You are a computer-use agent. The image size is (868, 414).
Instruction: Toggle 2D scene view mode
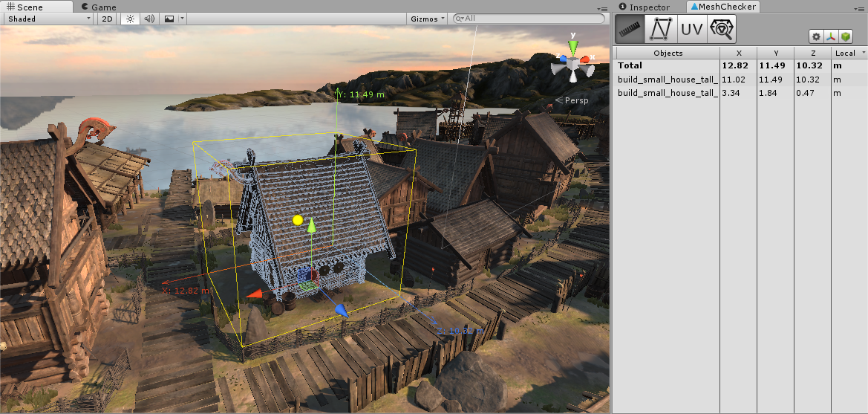pyautogui.click(x=108, y=19)
